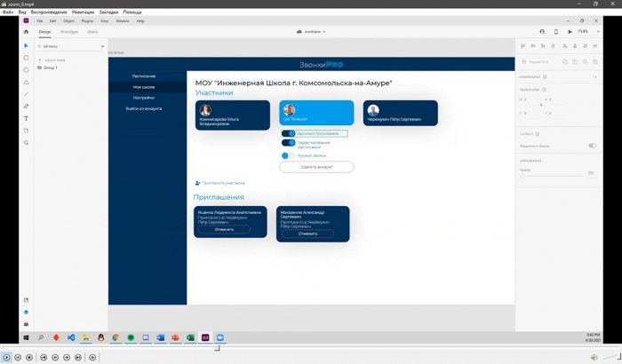Select the Ellipse tool

tap(26, 69)
